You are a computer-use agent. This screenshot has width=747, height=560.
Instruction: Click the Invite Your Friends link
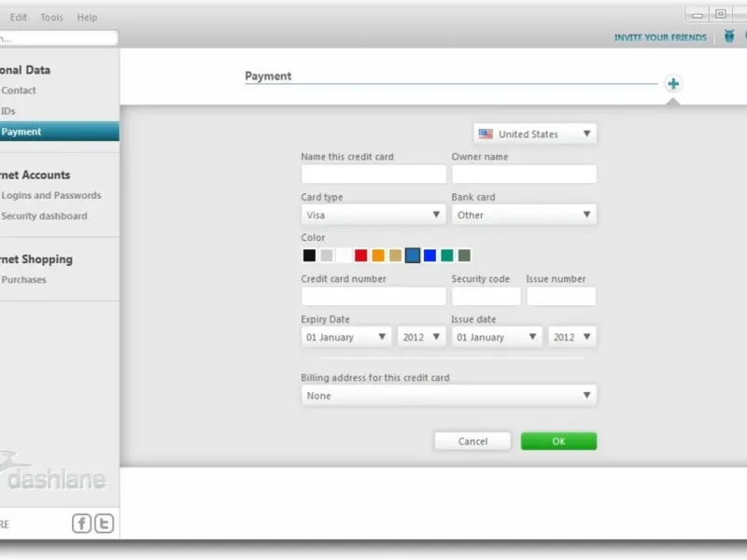[x=660, y=37]
